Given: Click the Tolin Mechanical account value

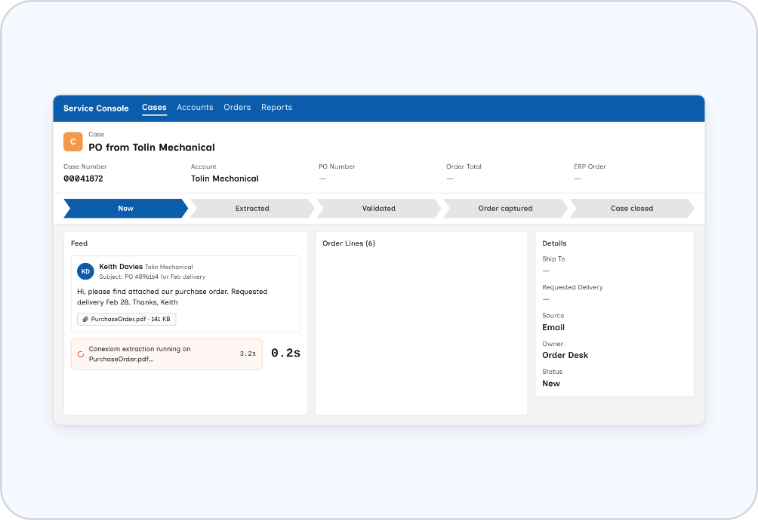Looking at the screenshot, I should 225,179.
